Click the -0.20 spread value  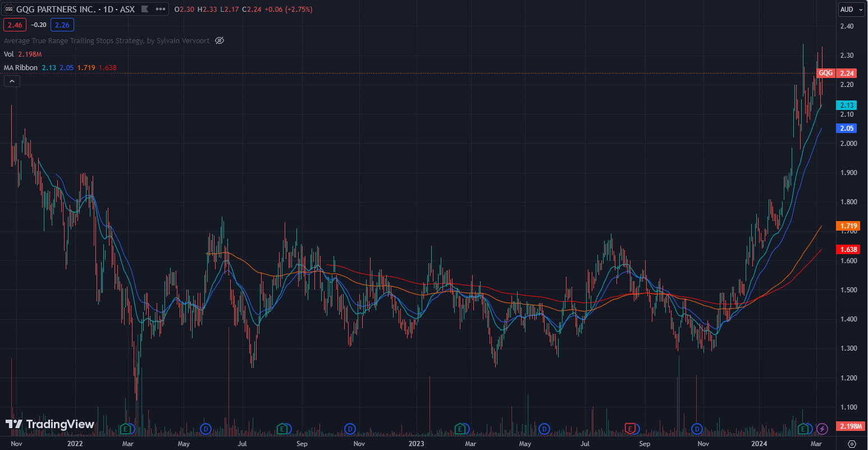[39, 25]
